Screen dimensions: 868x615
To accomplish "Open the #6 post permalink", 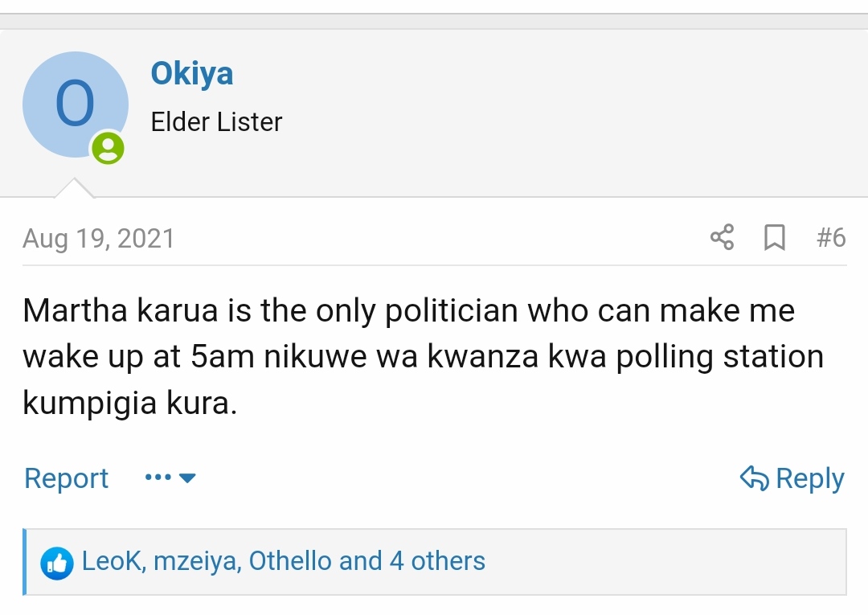I will tap(830, 238).
